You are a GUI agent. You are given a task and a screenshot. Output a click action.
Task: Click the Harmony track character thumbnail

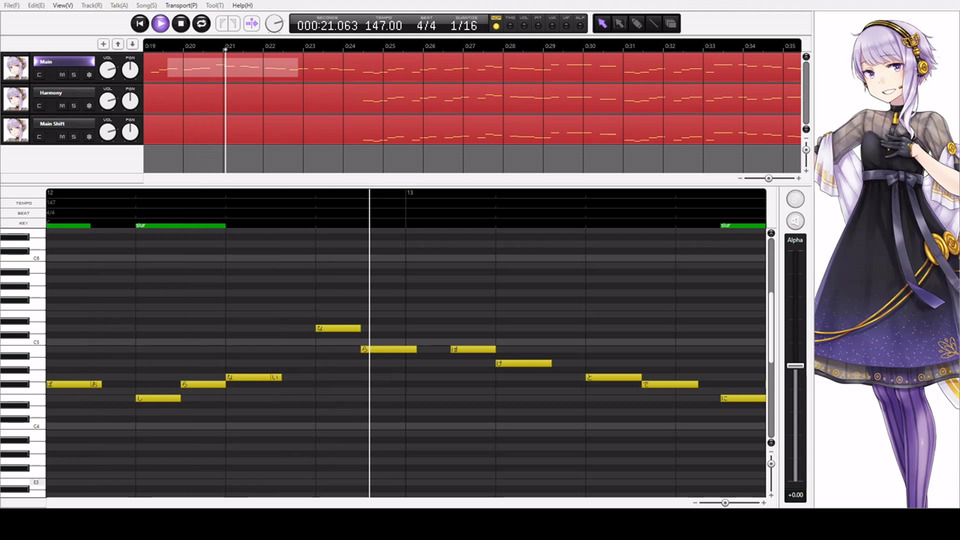16,99
